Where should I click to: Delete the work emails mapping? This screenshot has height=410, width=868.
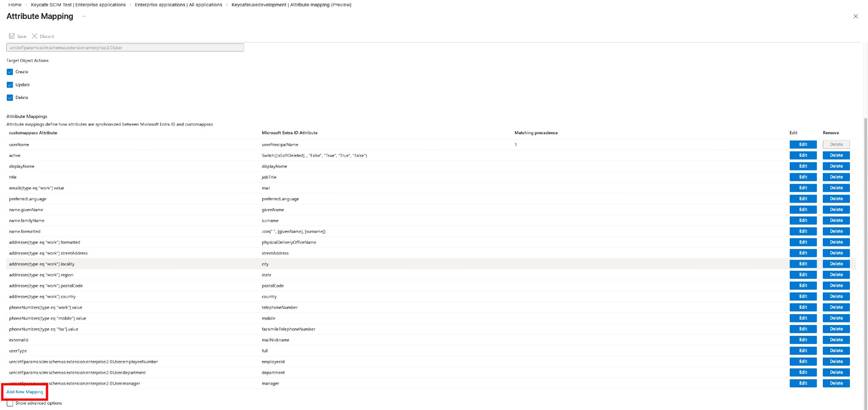pos(836,188)
